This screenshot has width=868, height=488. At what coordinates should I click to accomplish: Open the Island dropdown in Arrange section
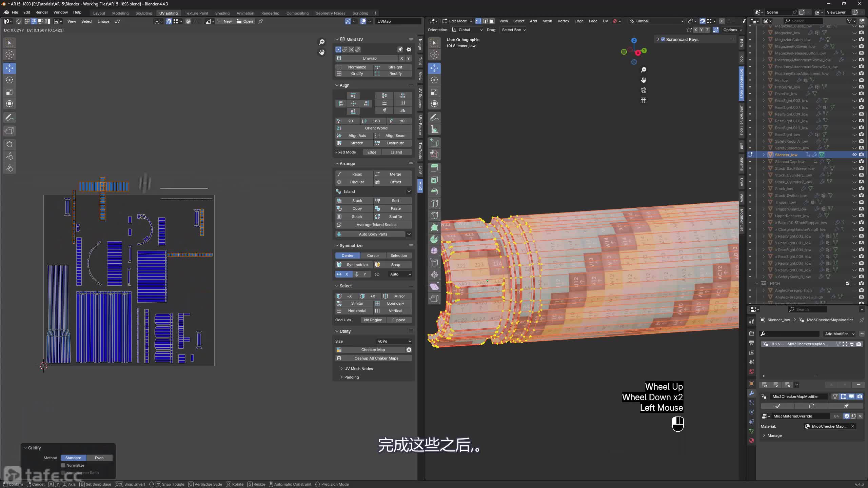coord(374,191)
